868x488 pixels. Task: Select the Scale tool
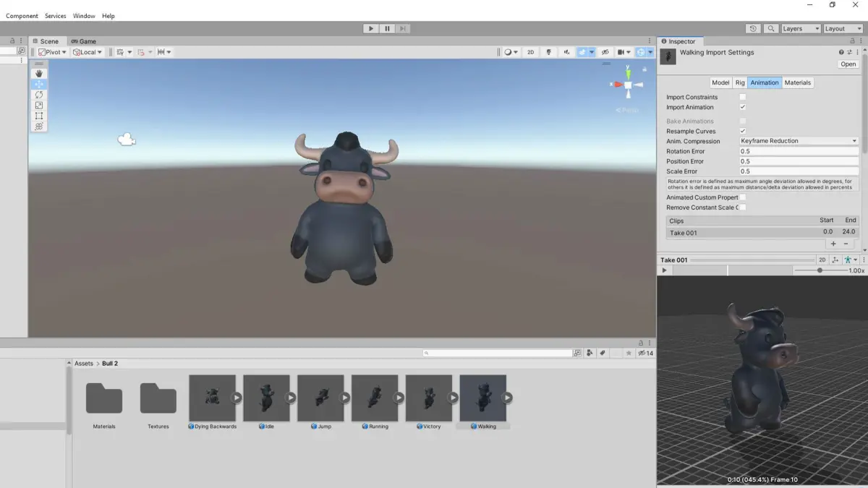pos(39,106)
